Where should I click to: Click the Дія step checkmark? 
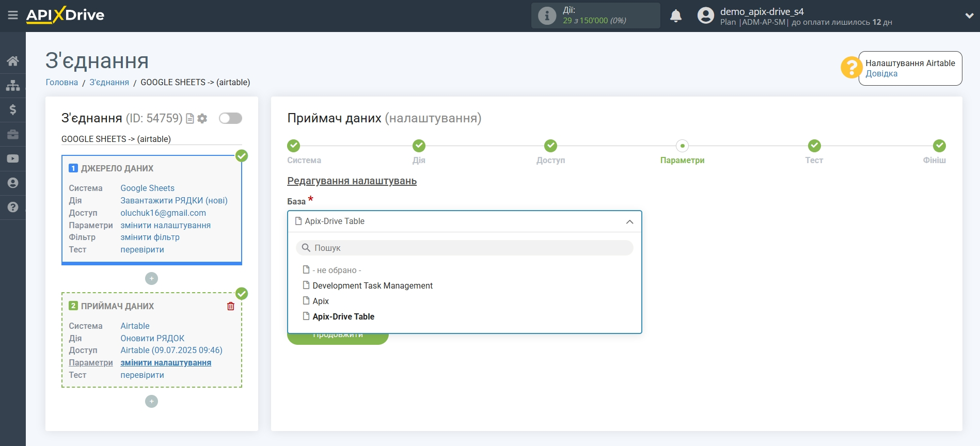[x=419, y=146]
